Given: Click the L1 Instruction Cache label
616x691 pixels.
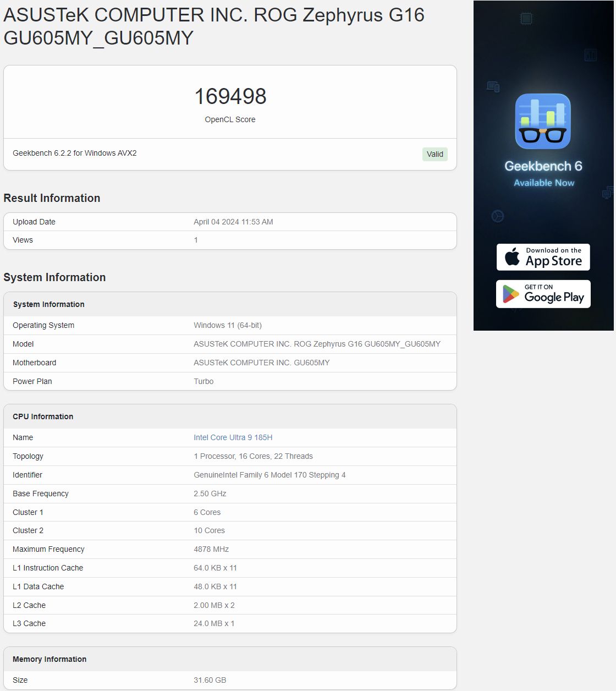Looking at the screenshot, I should 48,568.
